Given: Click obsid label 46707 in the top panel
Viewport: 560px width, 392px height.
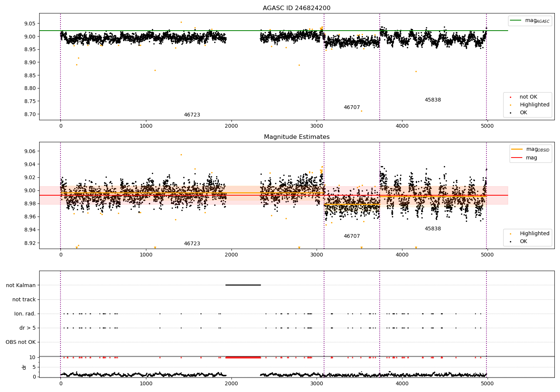Looking at the screenshot, I should point(352,108).
